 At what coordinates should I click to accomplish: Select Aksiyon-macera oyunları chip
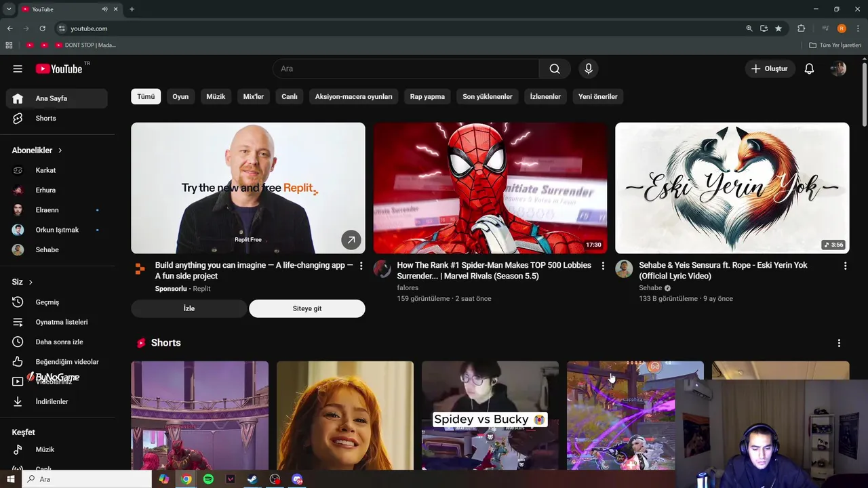(x=353, y=96)
